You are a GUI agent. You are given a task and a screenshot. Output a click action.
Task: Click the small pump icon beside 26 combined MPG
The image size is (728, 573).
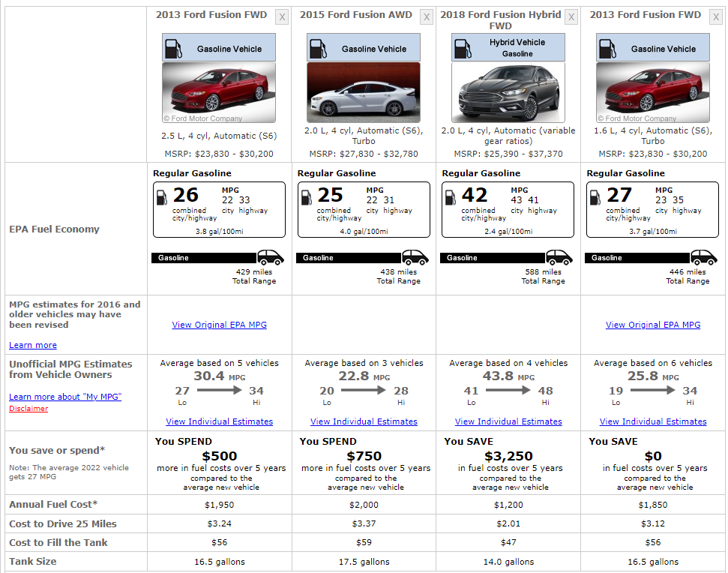point(162,197)
